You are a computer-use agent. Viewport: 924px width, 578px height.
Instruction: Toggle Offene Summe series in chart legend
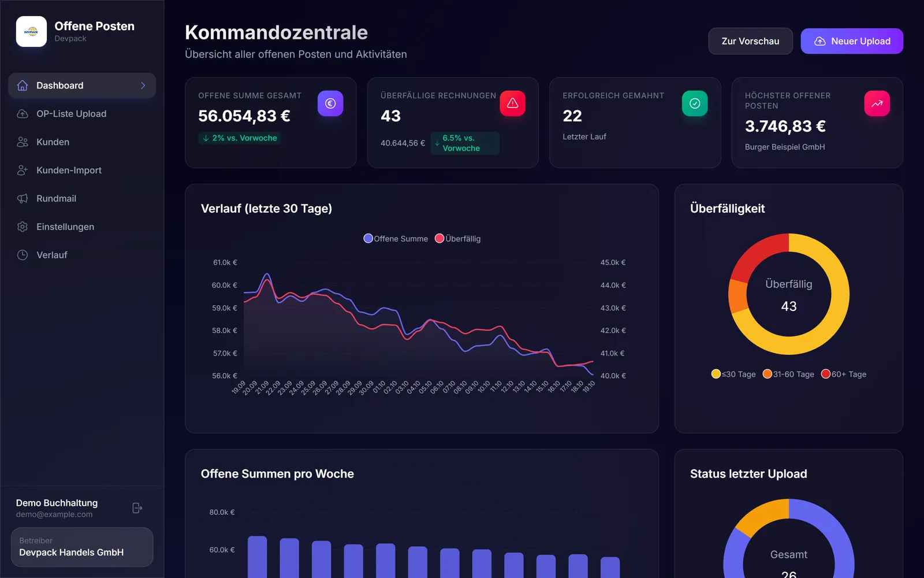(396, 239)
